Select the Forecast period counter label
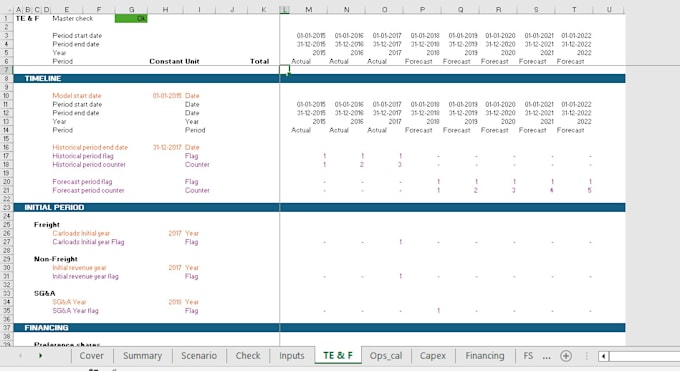This screenshot has height=371, width=680. pyautogui.click(x=88, y=190)
